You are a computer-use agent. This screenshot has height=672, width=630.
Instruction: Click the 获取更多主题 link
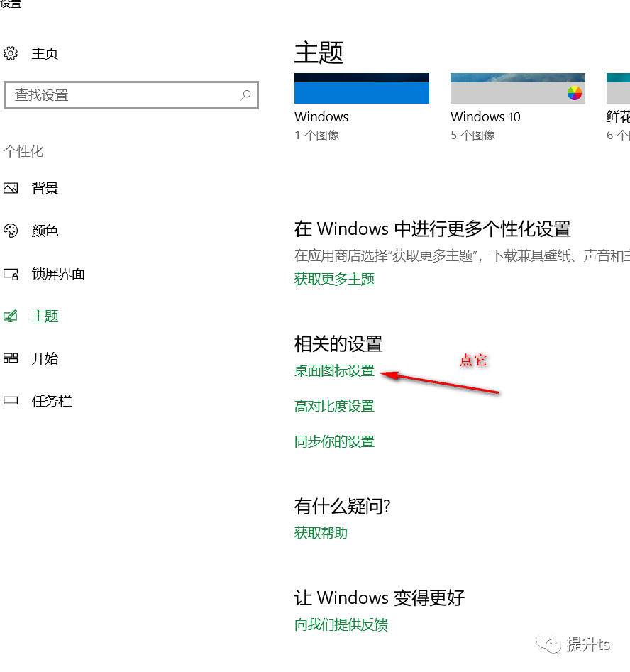pyautogui.click(x=334, y=279)
